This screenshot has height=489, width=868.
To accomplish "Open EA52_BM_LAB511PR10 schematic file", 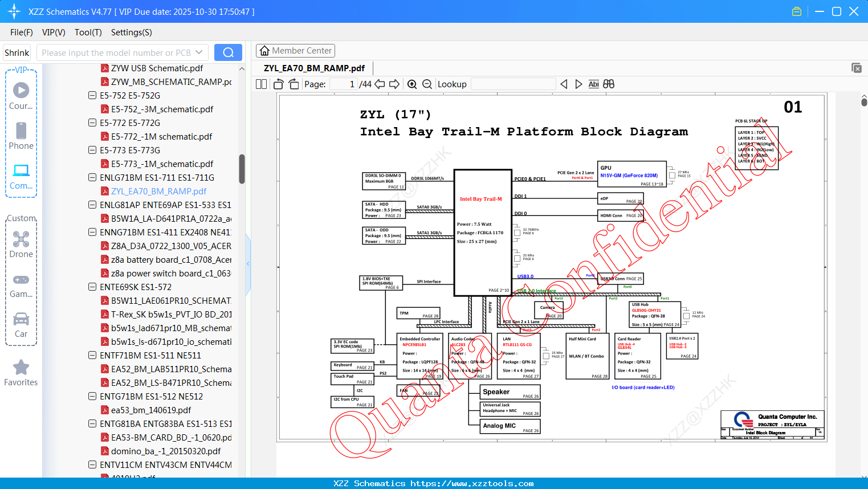I will pyautogui.click(x=171, y=369).
